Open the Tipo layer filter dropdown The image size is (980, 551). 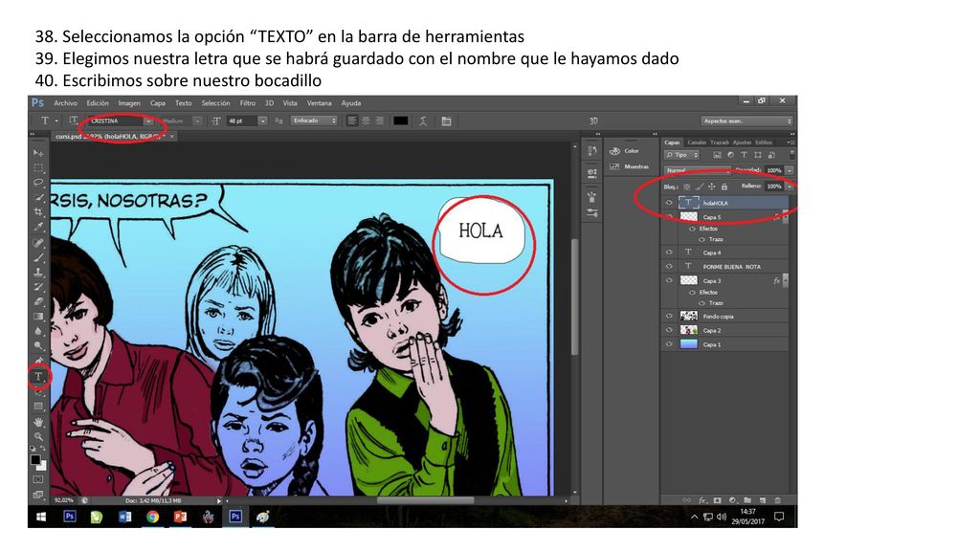pos(681,155)
